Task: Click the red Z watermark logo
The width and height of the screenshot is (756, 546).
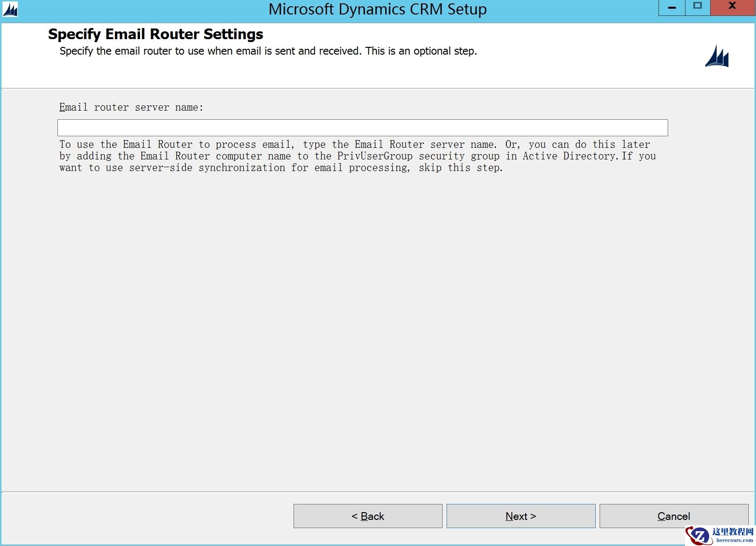Action: coord(698,535)
